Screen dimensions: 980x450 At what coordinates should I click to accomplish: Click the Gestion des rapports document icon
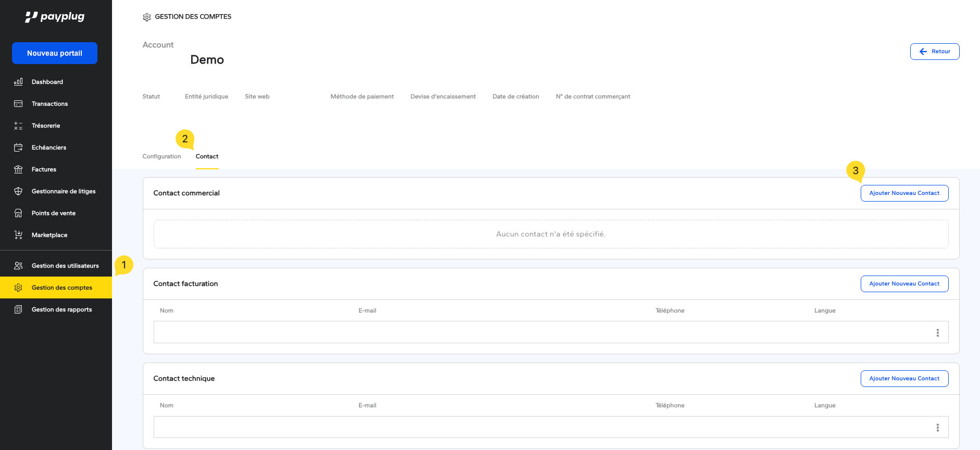pyautogui.click(x=18, y=309)
